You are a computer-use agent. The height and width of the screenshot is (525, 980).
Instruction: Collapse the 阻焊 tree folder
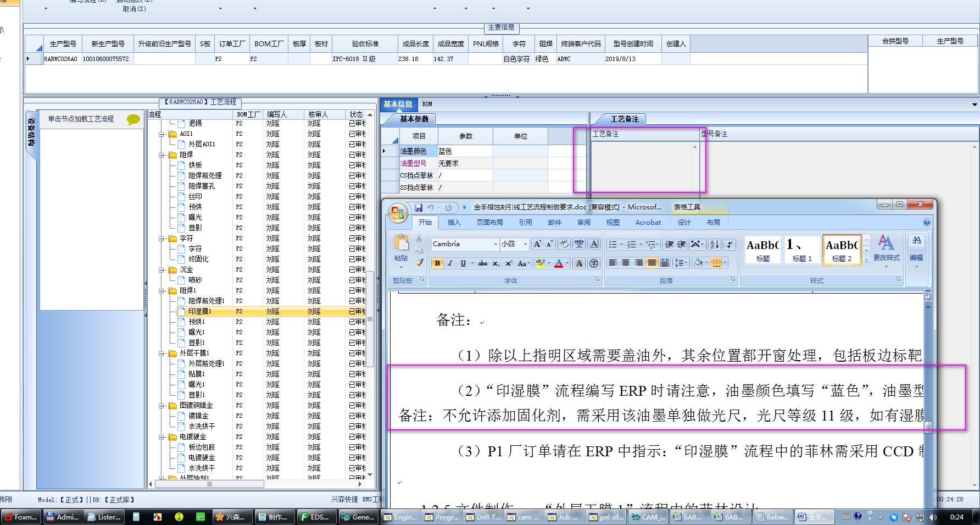pyautogui.click(x=162, y=155)
